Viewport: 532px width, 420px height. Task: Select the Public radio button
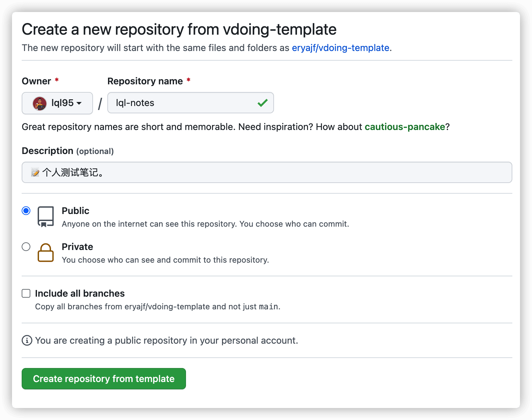point(26,211)
